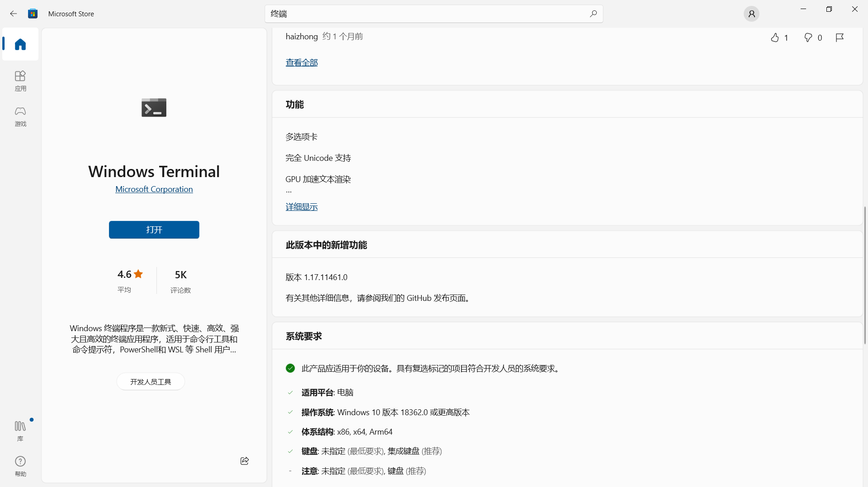Click the back arrow in the title bar

(x=13, y=14)
